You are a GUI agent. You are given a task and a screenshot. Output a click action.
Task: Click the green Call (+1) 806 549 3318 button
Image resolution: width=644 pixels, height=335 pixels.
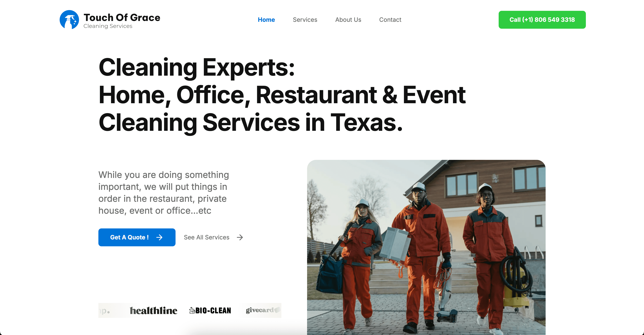542,20
